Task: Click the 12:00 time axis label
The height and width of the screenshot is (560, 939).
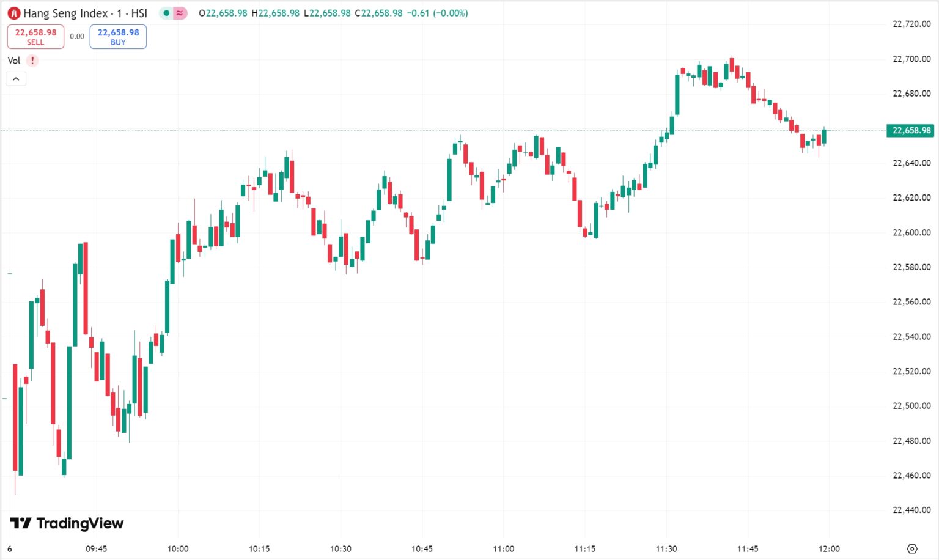Action: coord(829,549)
